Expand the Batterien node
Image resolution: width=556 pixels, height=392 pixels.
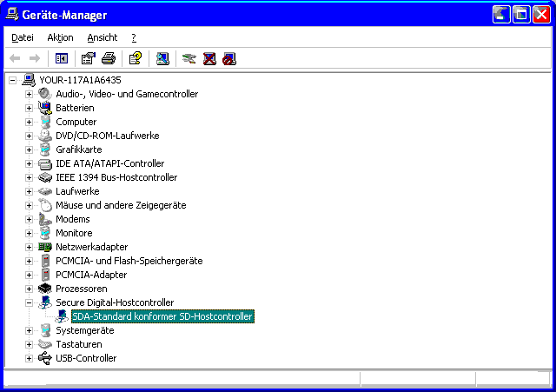click(x=29, y=108)
